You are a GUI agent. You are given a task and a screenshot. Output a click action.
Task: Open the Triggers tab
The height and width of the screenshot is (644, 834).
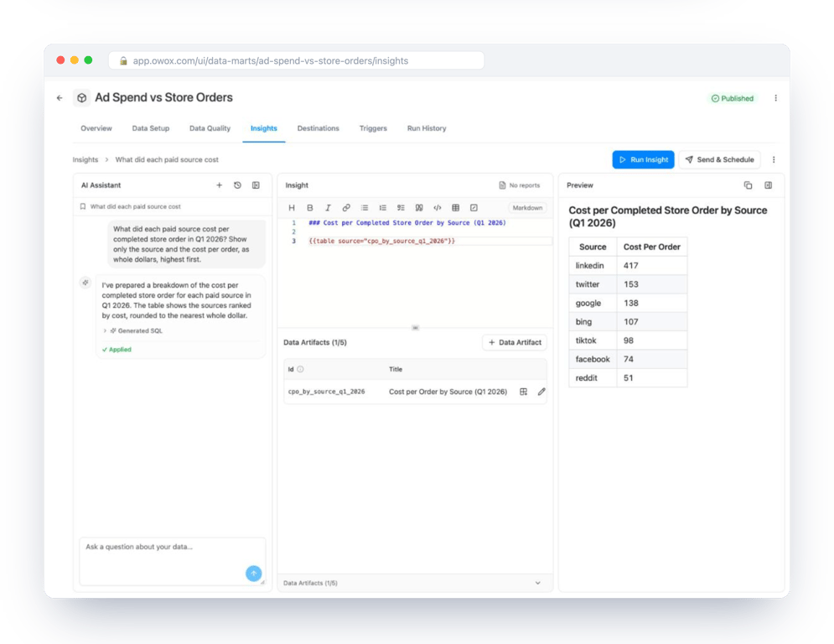[373, 128]
